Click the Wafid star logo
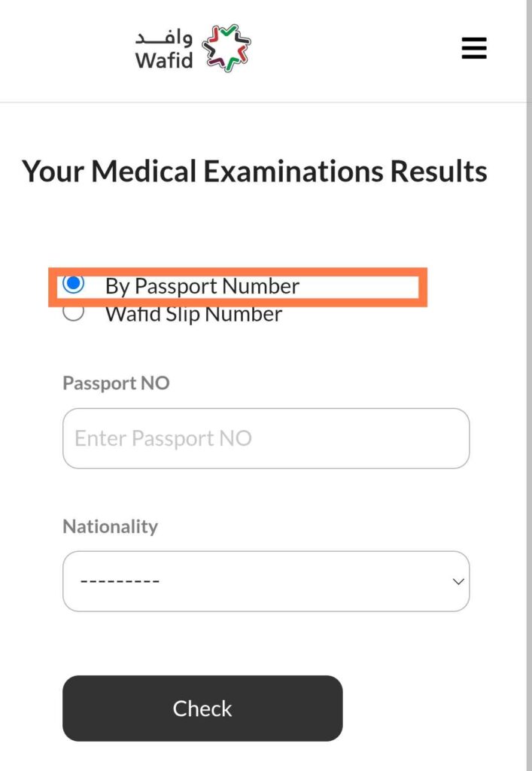The width and height of the screenshot is (532, 771). [226, 48]
